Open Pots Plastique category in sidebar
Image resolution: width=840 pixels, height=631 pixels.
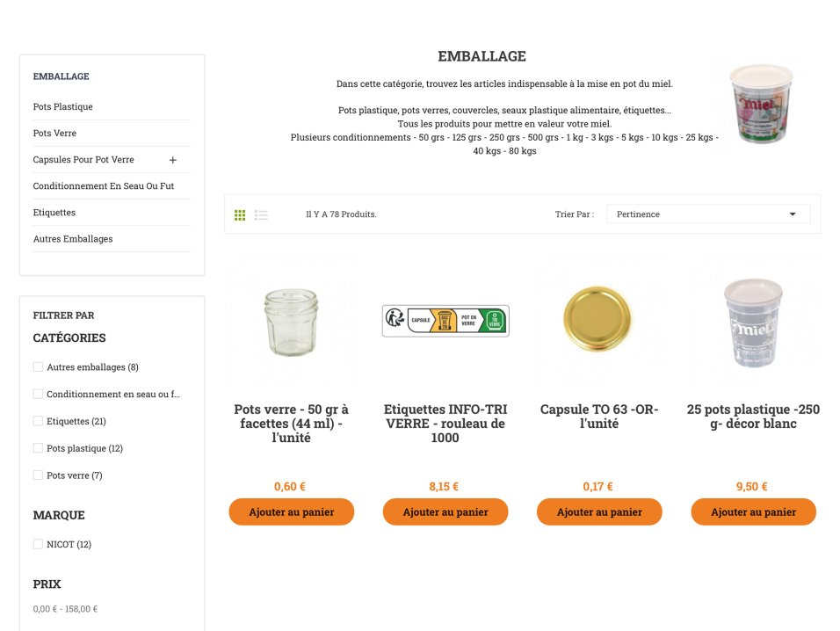[x=62, y=107]
